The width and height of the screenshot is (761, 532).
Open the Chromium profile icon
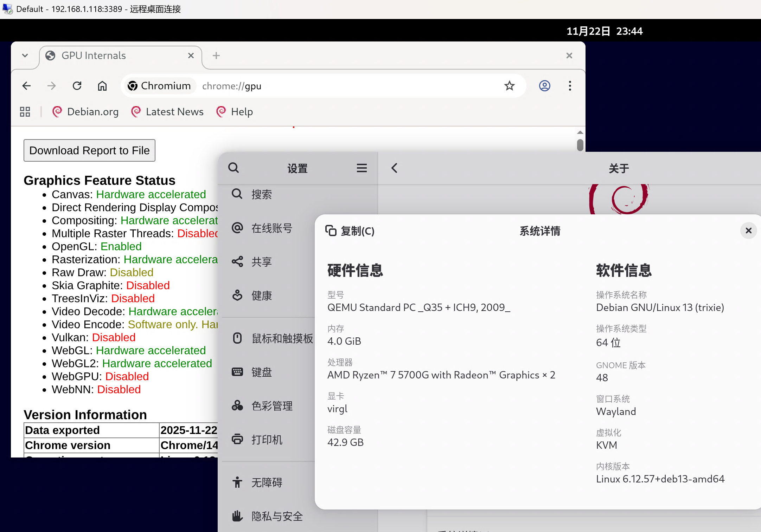[544, 86]
